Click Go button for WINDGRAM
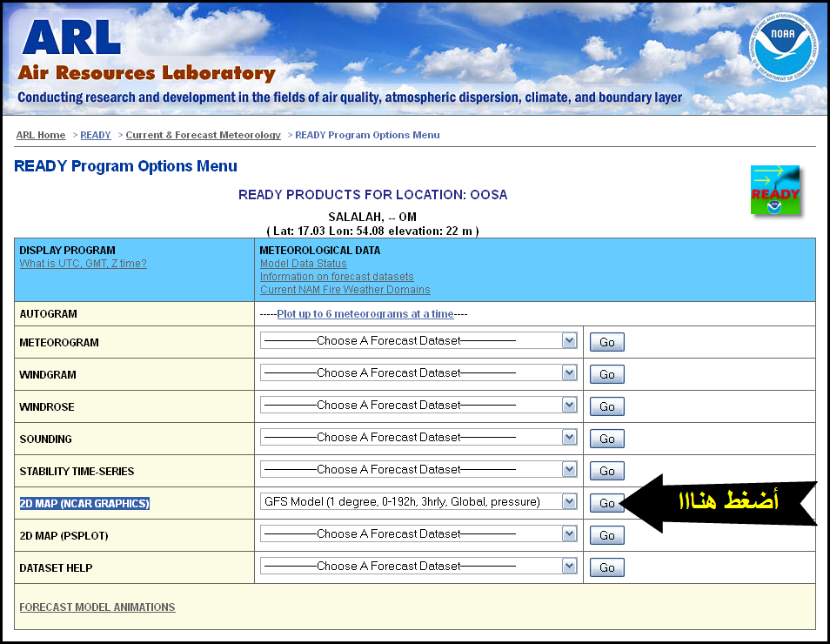This screenshot has height=644, width=830. pyautogui.click(x=607, y=374)
